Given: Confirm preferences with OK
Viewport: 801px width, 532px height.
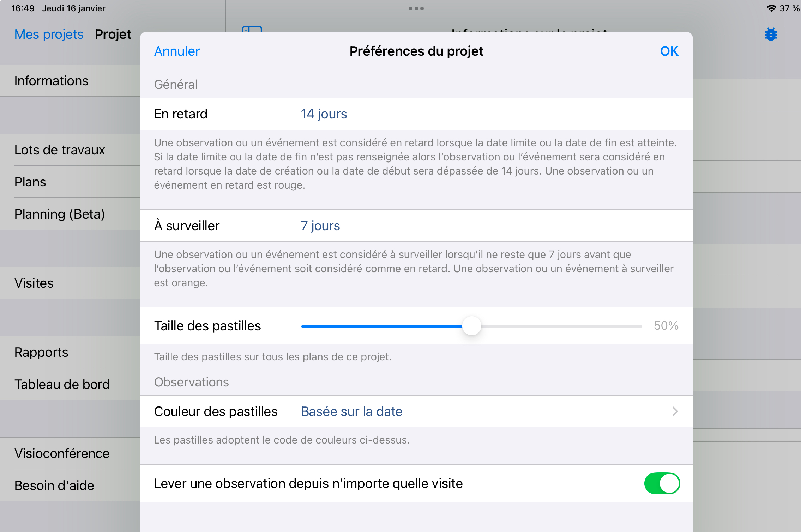Looking at the screenshot, I should coord(669,51).
